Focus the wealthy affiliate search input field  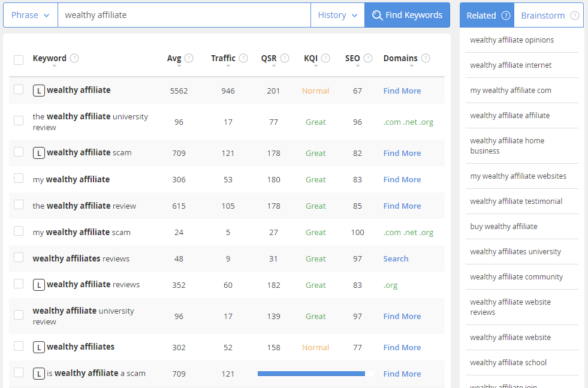[184, 15]
